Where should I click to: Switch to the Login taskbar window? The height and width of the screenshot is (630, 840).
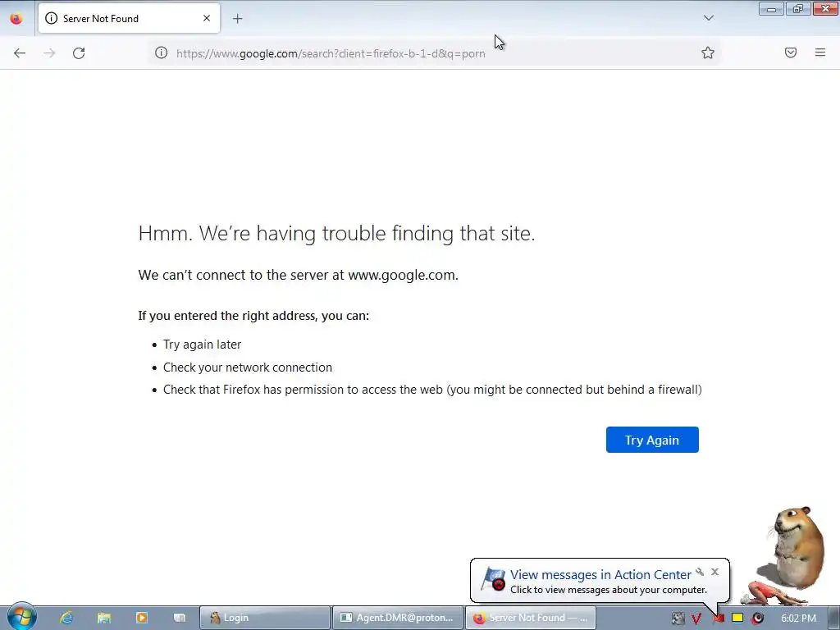point(265,618)
